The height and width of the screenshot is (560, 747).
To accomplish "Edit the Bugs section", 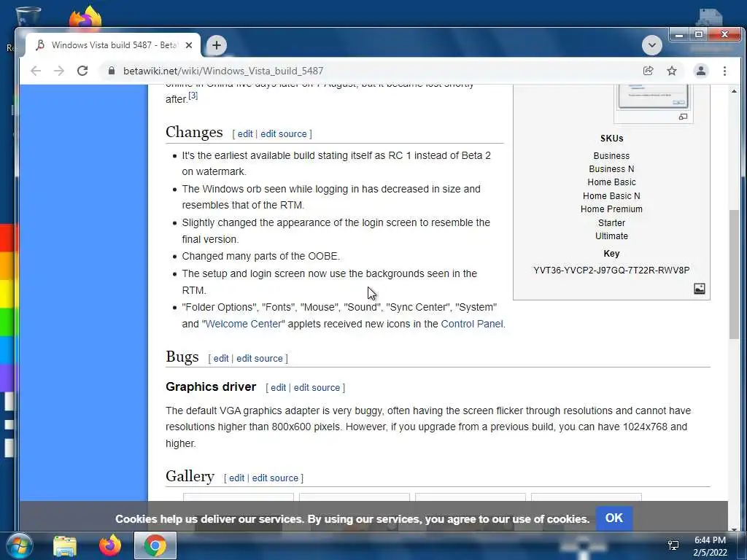I will pos(220,359).
